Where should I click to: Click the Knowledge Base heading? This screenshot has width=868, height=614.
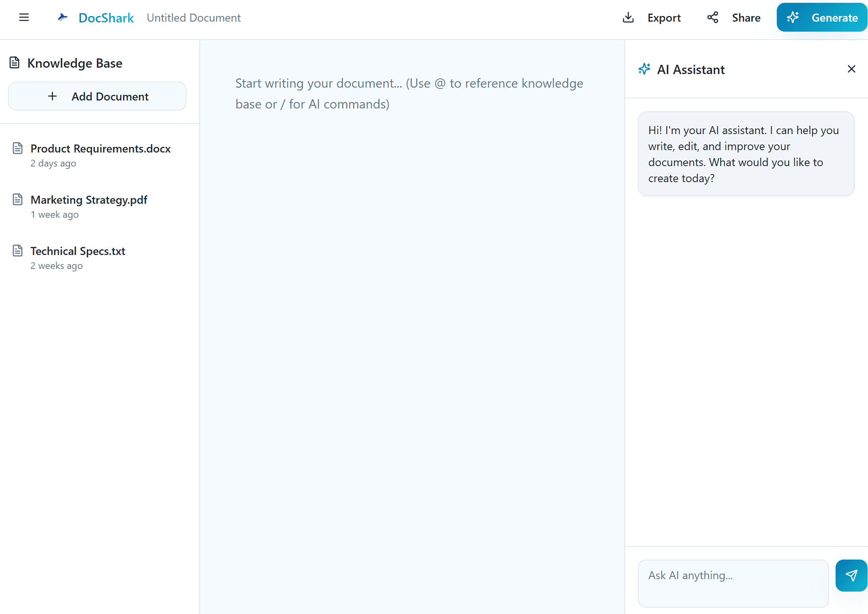coord(75,63)
